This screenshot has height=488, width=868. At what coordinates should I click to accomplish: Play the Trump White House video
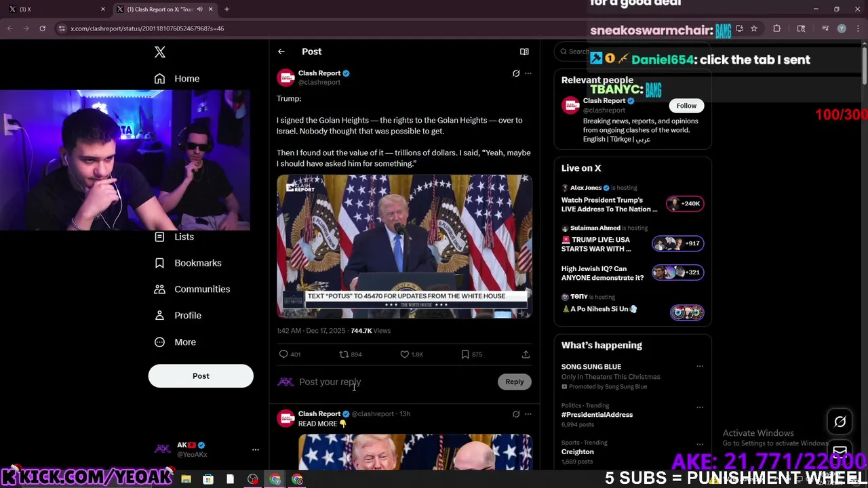tap(404, 247)
